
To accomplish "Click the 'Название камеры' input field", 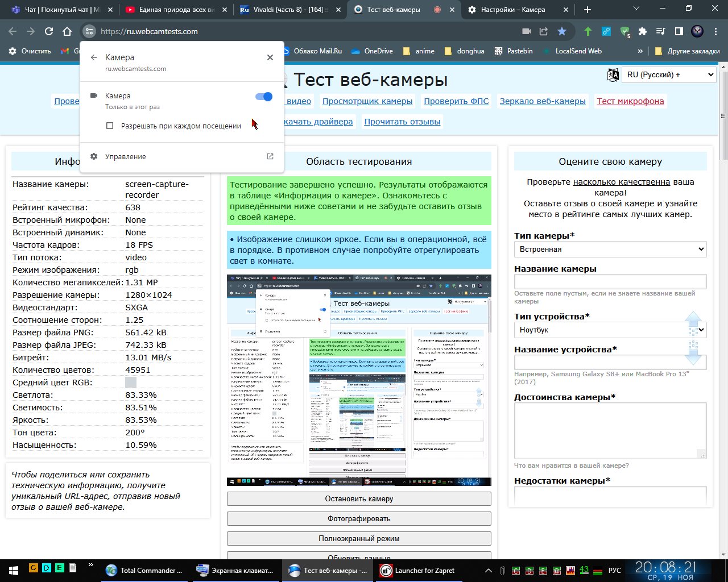I will [610, 281].
